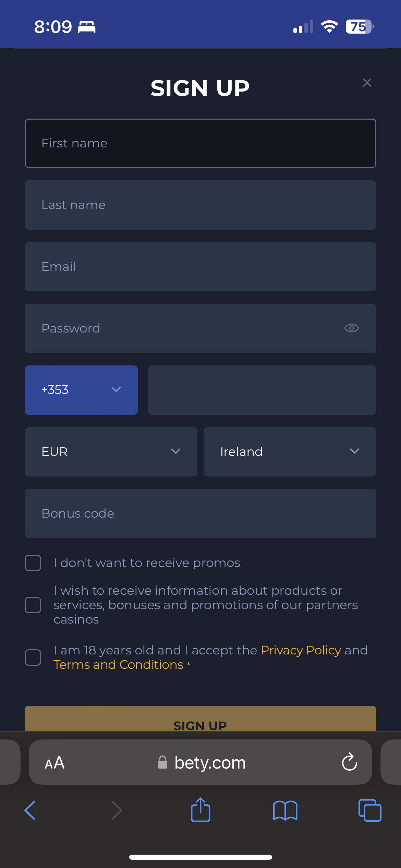The height and width of the screenshot is (868, 401).
Task: Open the Terms and Conditions link
Action: tap(118, 665)
